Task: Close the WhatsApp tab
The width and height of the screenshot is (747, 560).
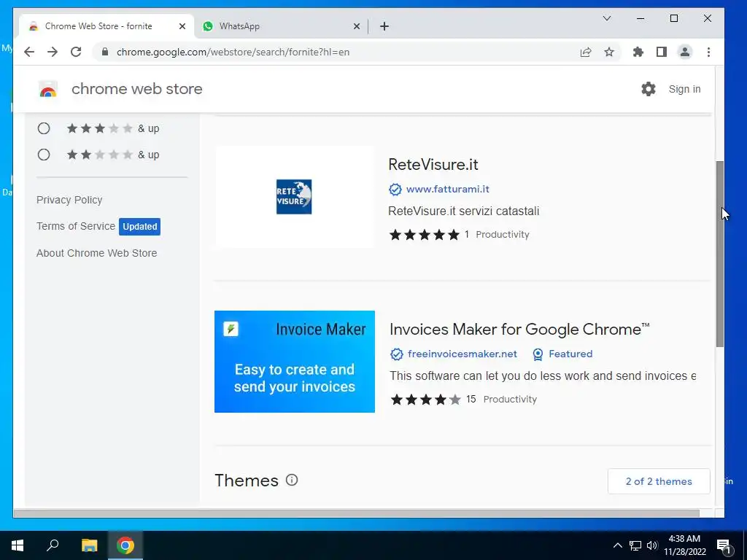Action: 356,26
